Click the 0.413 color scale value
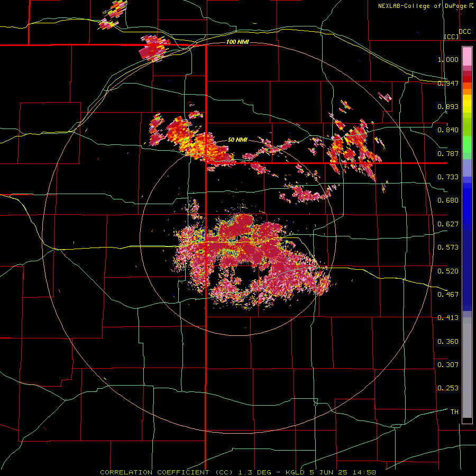The width and height of the screenshot is (476, 476). click(x=448, y=318)
